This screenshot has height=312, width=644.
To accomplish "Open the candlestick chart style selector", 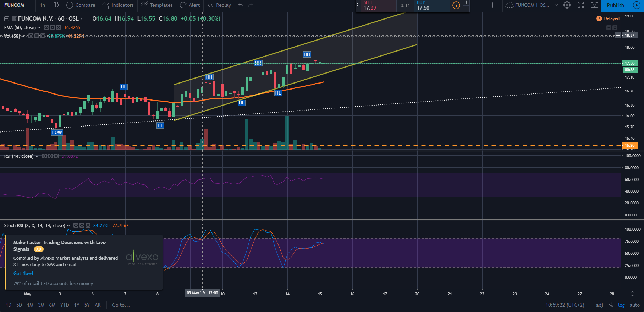I will pyautogui.click(x=56, y=5).
